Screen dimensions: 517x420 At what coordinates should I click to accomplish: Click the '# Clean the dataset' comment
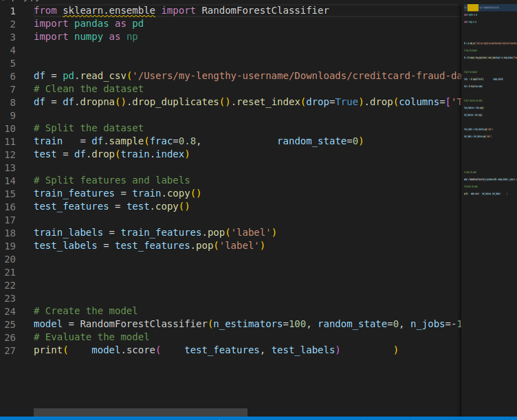coord(89,89)
